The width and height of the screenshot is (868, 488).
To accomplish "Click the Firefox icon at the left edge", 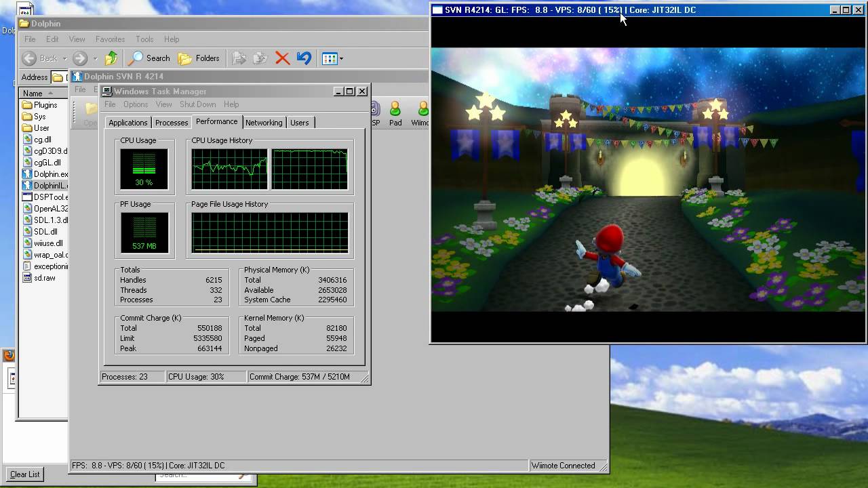I will pyautogui.click(x=9, y=355).
